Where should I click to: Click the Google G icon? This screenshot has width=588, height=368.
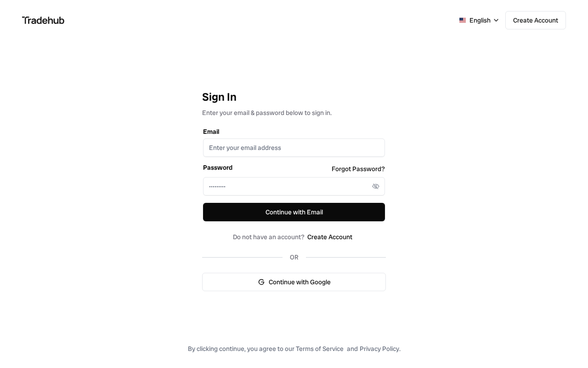click(x=261, y=282)
